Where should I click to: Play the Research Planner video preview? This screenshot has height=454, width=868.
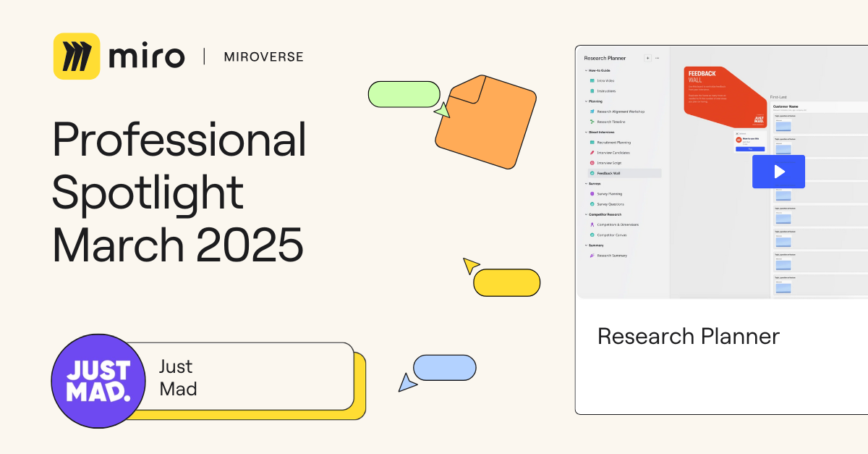click(778, 172)
